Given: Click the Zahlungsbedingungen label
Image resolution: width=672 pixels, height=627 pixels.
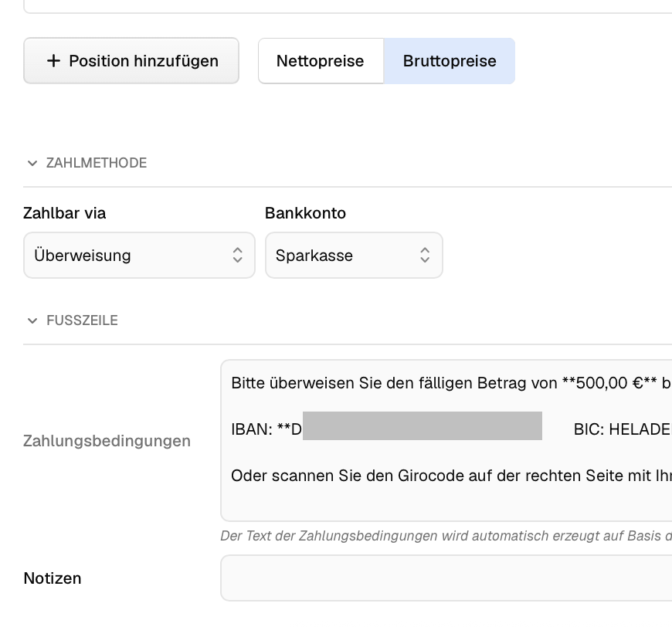Looking at the screenshot, I should [107, 441].
